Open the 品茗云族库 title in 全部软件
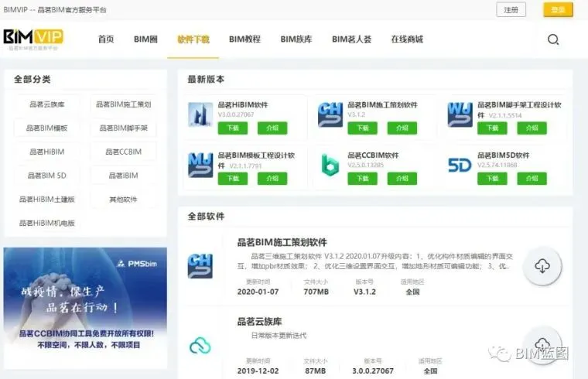Image resolution: width=588 pixels, height=379 pixels. click(259, 321)
